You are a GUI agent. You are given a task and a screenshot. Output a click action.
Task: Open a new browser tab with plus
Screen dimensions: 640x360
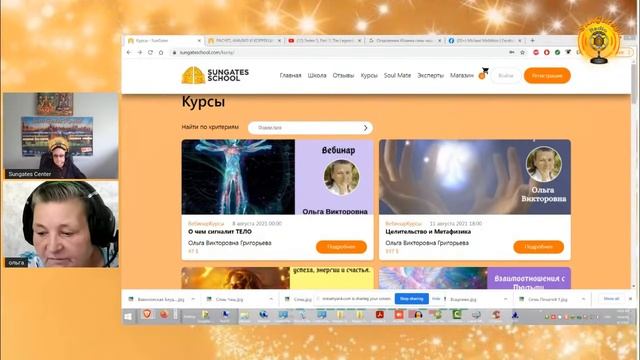(x=532, y=40)
